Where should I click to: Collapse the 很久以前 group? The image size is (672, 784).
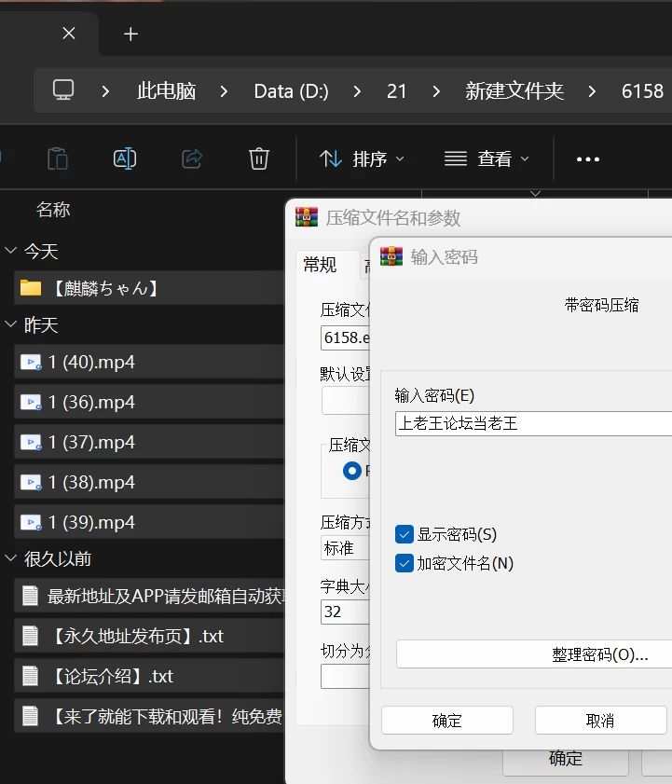10,558
